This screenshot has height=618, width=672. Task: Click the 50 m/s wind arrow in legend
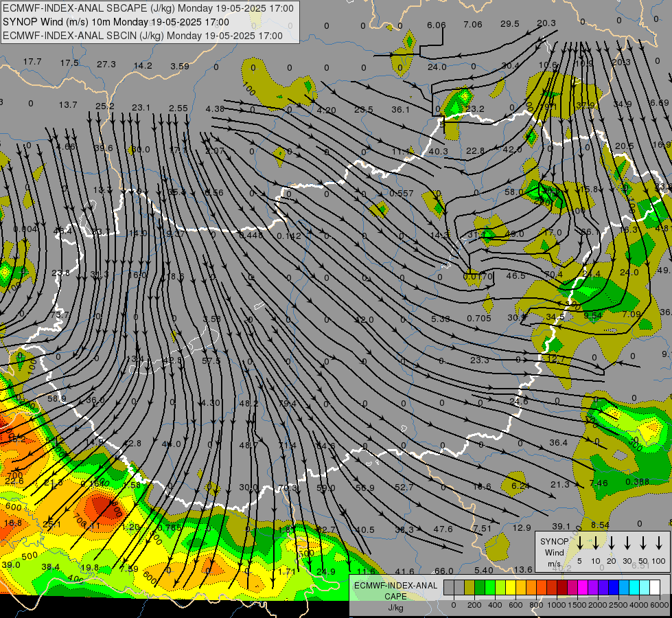(x=643, y=543)
